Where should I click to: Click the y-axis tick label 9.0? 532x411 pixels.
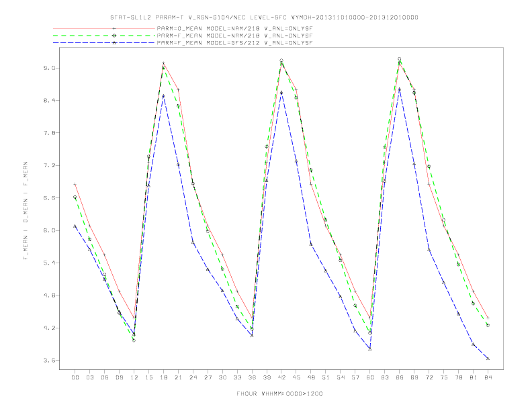(49, 68)
